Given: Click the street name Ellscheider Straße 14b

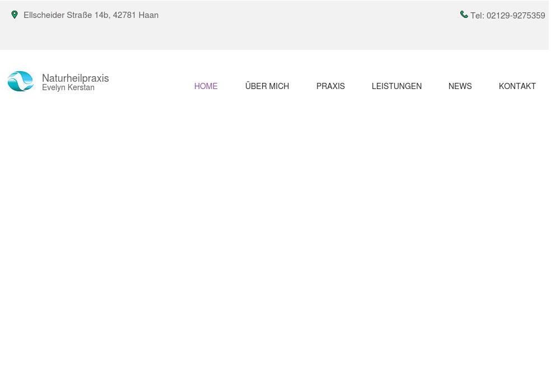Looking at the screenshot, I should [x=66, y=15].
